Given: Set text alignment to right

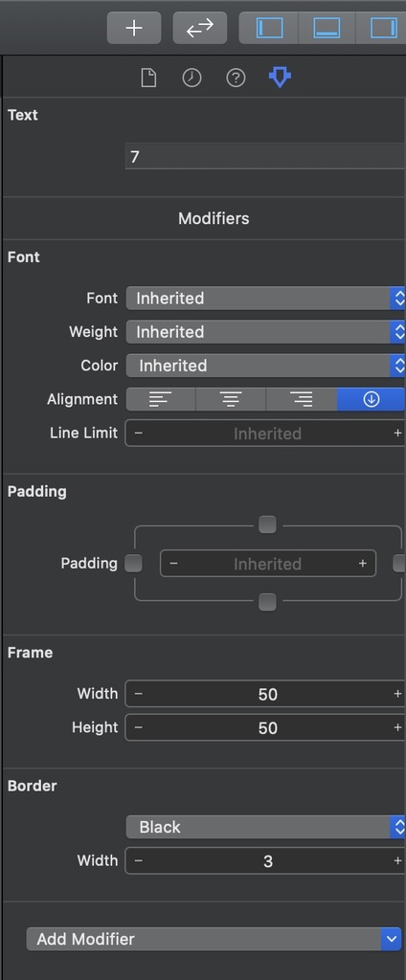Looking at the screenshot, I should pyautogui.click(x=302, y=399).
